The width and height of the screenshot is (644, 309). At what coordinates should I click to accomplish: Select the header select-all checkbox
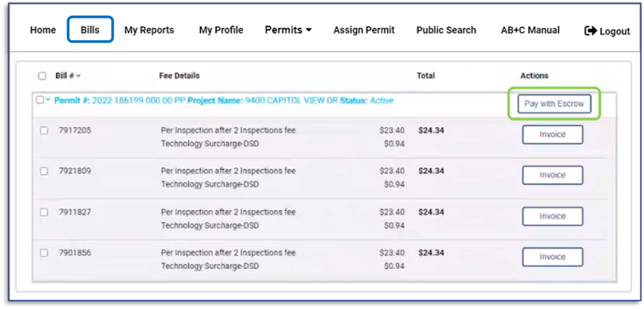[42, 76]
